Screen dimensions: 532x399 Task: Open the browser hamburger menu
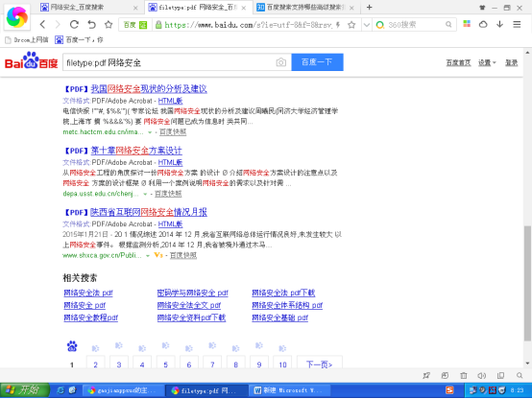517,24
